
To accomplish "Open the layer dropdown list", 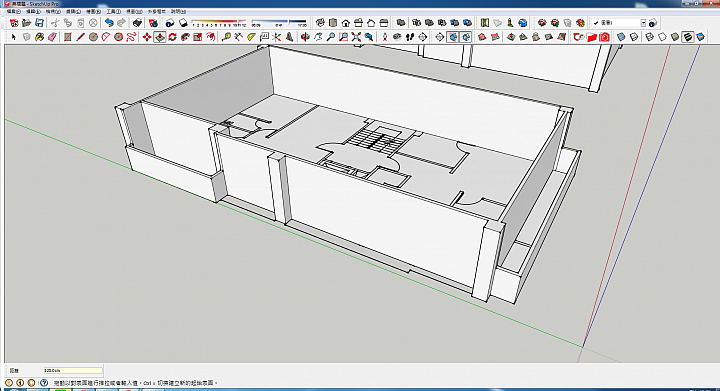I will 643,22.
